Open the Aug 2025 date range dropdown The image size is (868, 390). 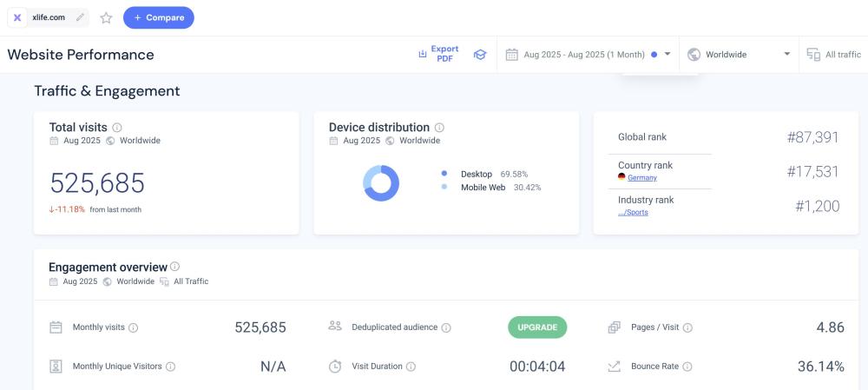point(588,54)
